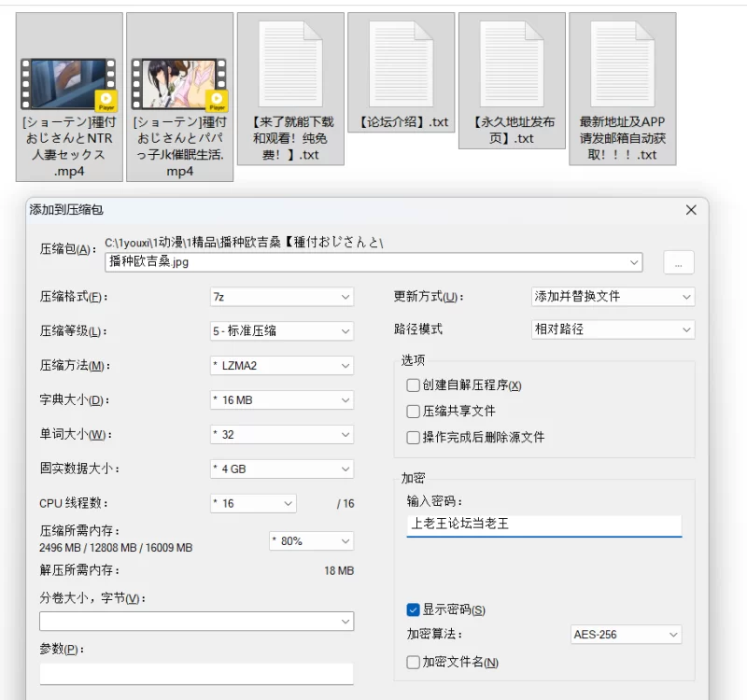The height and width of the screenshot is (700, 747).
Task: Open the memory usage 80% dropdown
Action: 312,541
